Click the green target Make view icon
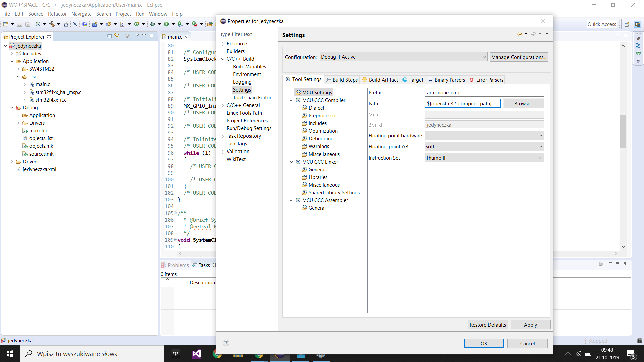 click(x=638, y=53)
